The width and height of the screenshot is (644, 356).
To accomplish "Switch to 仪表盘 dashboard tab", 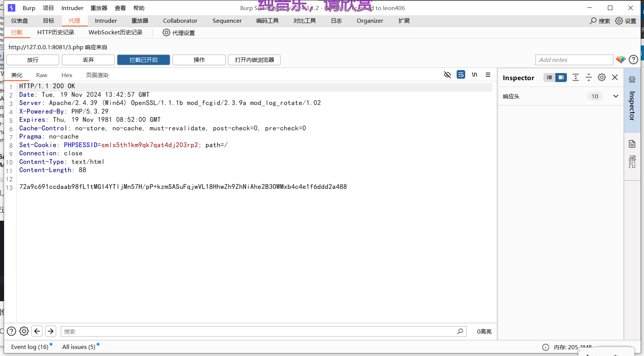I will point(20,21).
